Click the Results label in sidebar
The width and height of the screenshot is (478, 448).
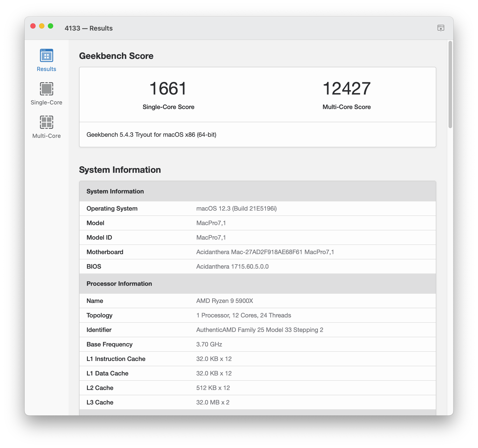pyautogui.click(x=46, y=69)
